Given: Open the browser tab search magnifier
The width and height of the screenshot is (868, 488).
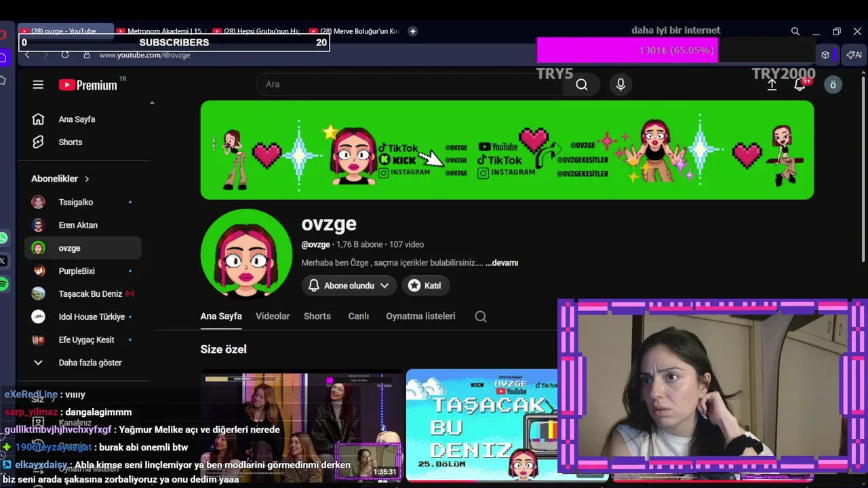Looking at the screenshot, I should pyautogui.click(x=795, y=31).
